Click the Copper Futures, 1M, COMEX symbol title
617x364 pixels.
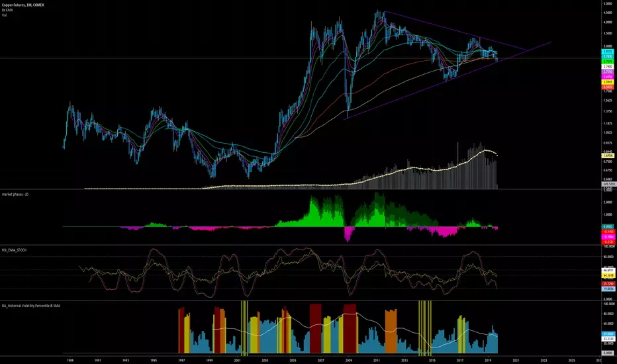pos(23,5)
